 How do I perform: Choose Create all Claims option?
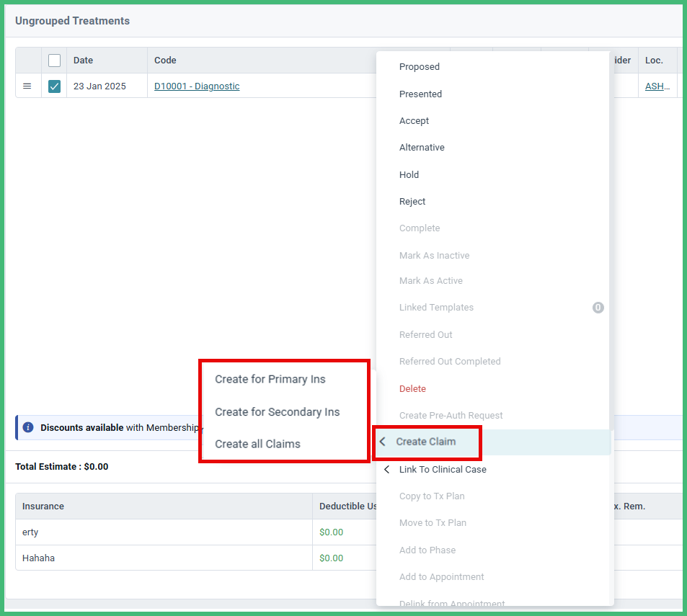pyautogui.click(x=258, y=444)
